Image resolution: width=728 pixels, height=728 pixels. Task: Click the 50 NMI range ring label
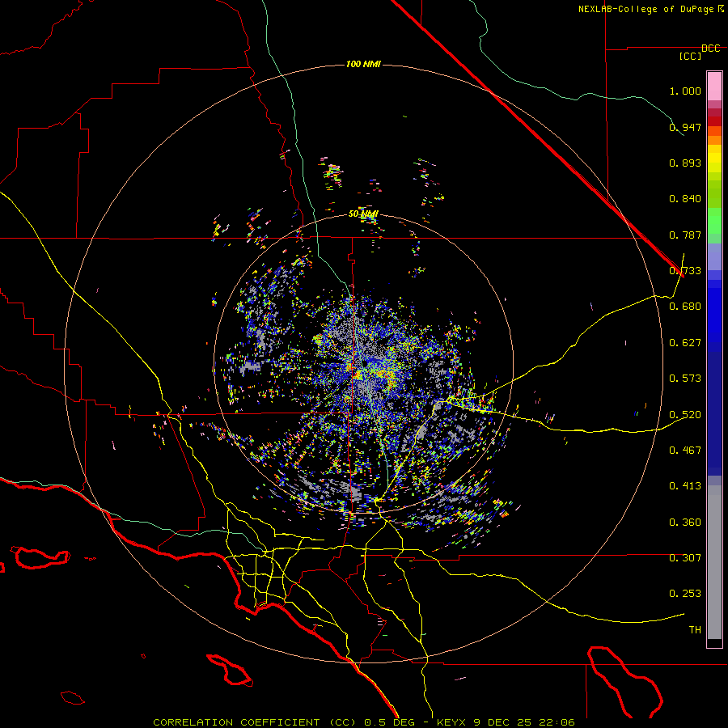pos(363,214)
